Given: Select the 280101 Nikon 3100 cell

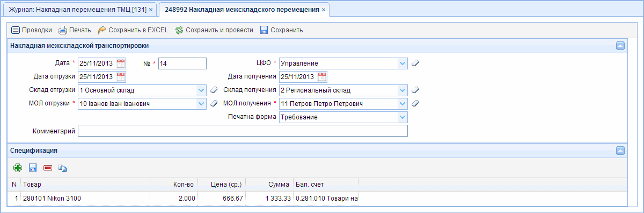Looking at the screenshot, I should 86,198.
